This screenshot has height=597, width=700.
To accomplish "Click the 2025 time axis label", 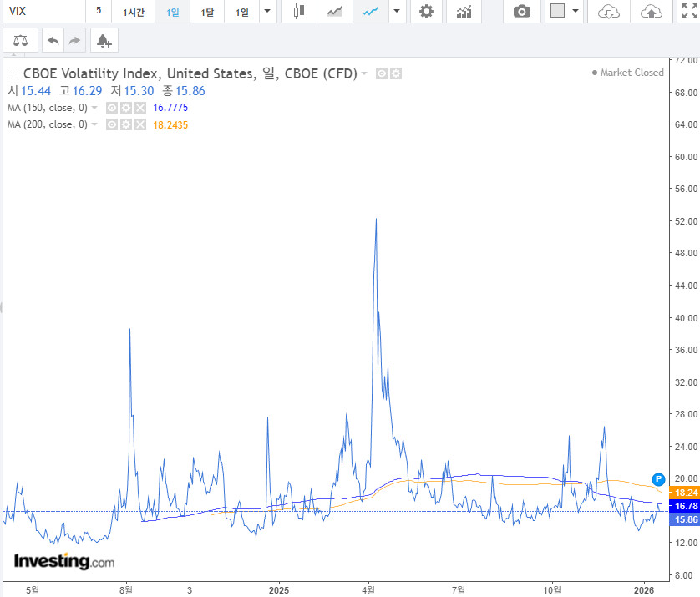I will tap(279, 590).
